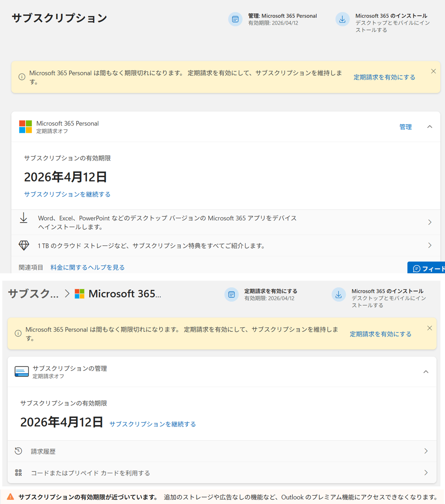The image size is (445, 504).
Task: Open the フィード feedback button
Action: [426, 268]
